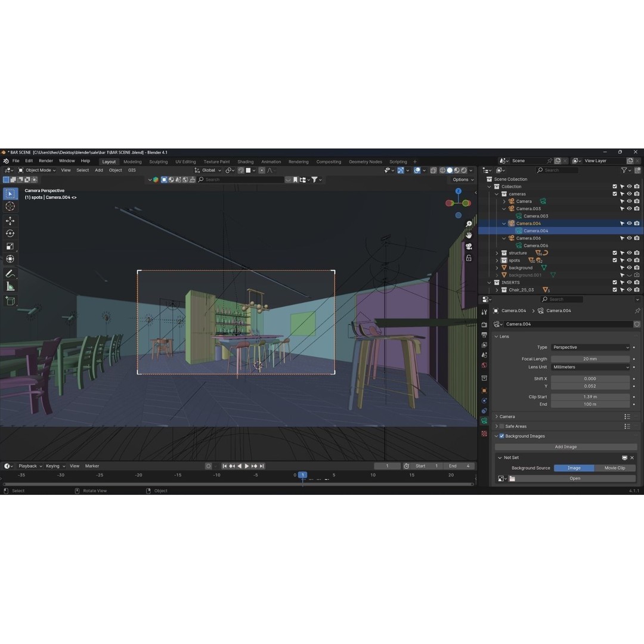Image resolution: width=644 pixels, height=644 pixels.
Task: Switch Background Source to Movie Clip
Action: pyautogui.click(x=615, y=468)
